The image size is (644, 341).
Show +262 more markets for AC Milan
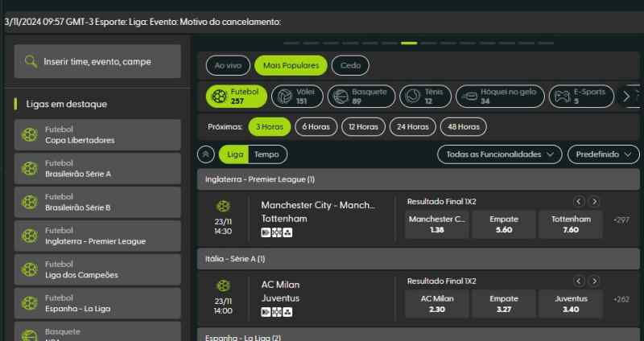621,299
